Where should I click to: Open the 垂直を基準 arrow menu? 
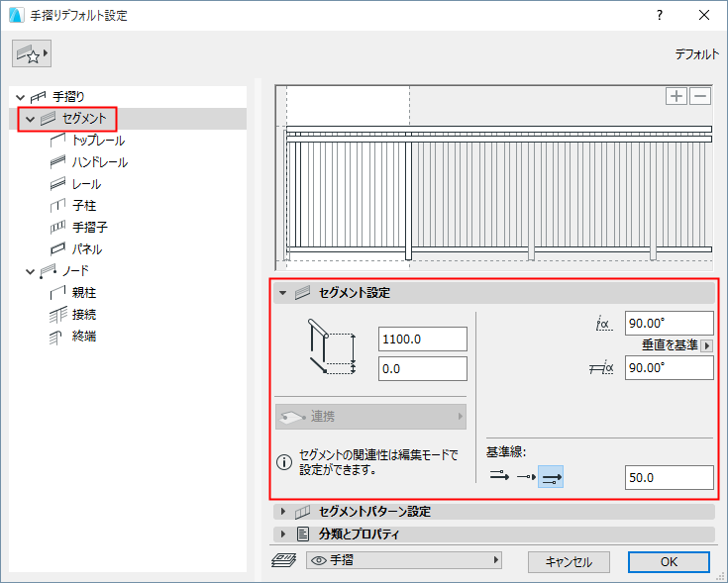(706, 345)
